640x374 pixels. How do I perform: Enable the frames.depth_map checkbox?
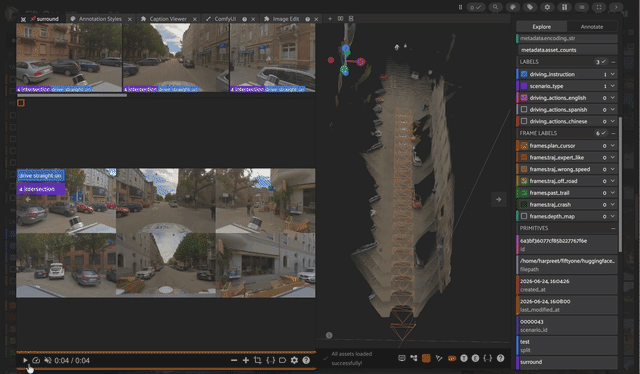tap(524, 216)
